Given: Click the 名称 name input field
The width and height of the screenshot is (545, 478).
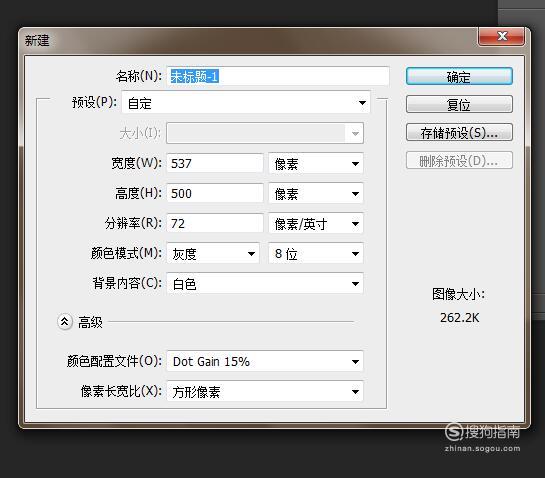Looking at the screenshot, I should pyautogui.click(x=278, y=76).
